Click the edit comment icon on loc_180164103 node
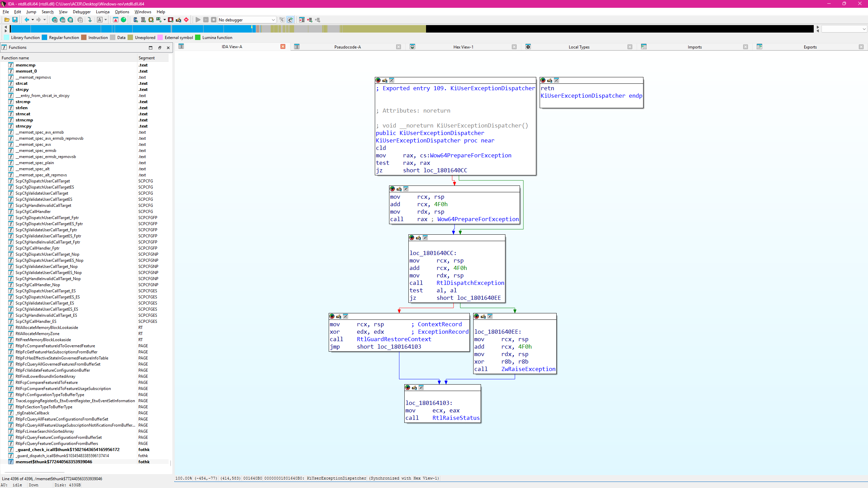This screenshot has width=868, height=488. click(x=414, y=388)
